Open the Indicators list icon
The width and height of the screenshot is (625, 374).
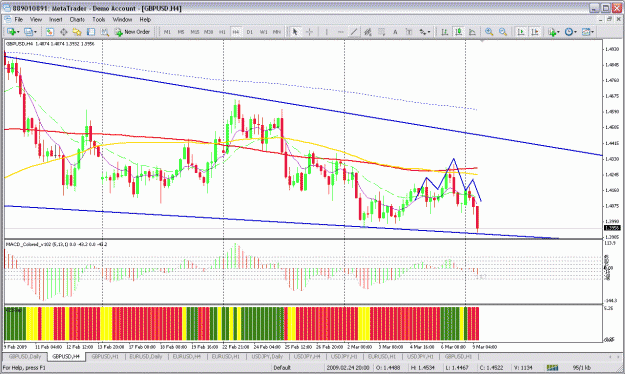click(552, 32)
